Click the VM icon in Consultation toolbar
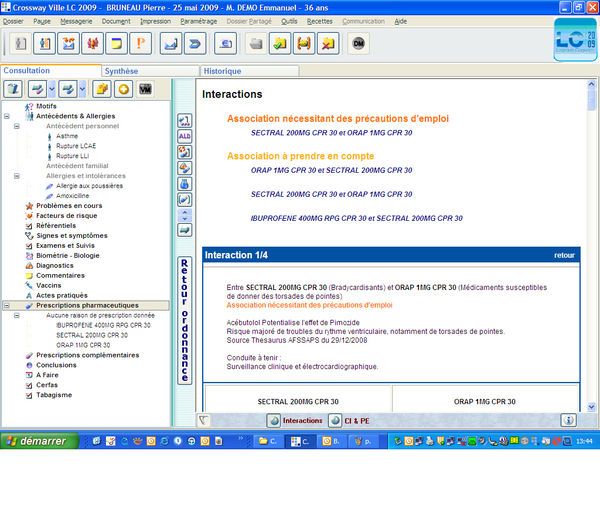 coord(146,89)
